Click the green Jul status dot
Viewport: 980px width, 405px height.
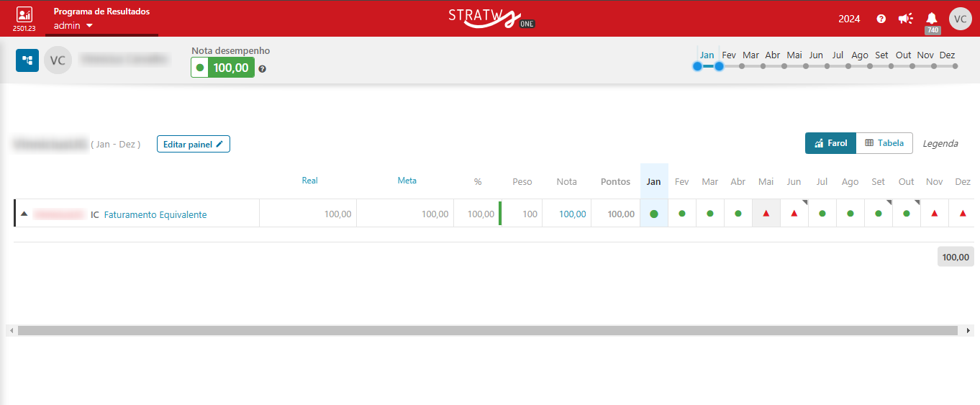(822, 214)
